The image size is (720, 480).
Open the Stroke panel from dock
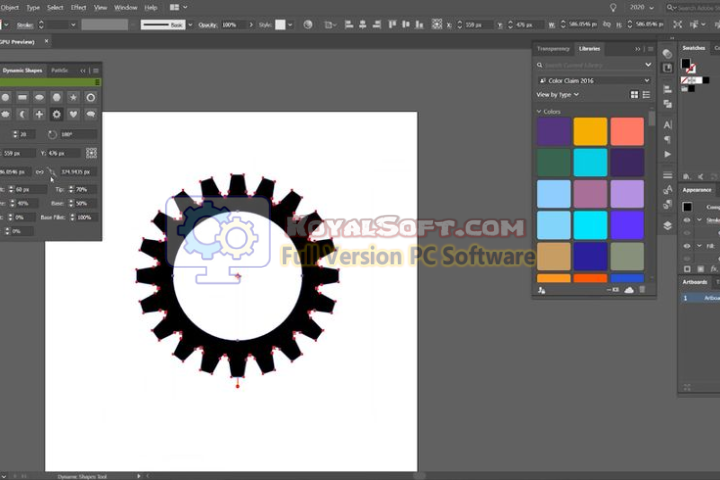click(668, 175)
